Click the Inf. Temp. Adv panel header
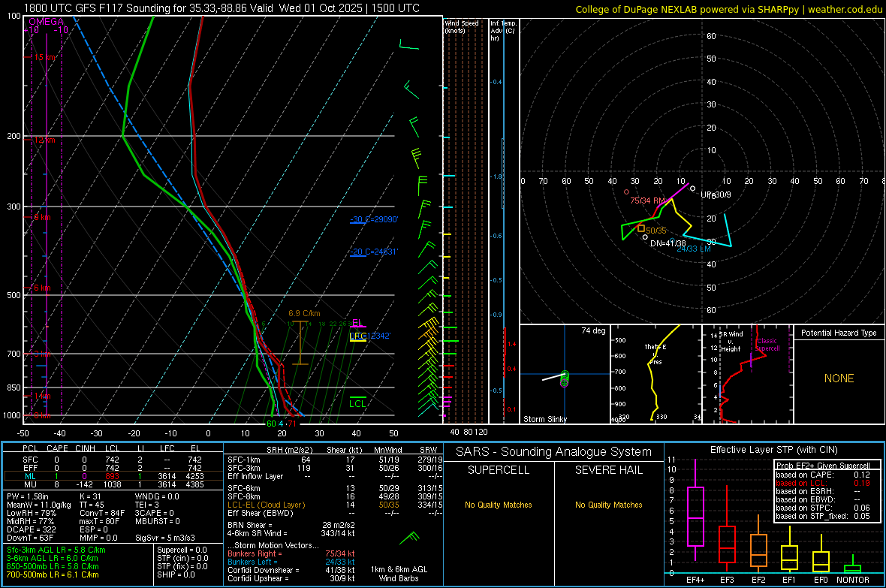This screenshot has height=588, width=886. tap(503, 31)
